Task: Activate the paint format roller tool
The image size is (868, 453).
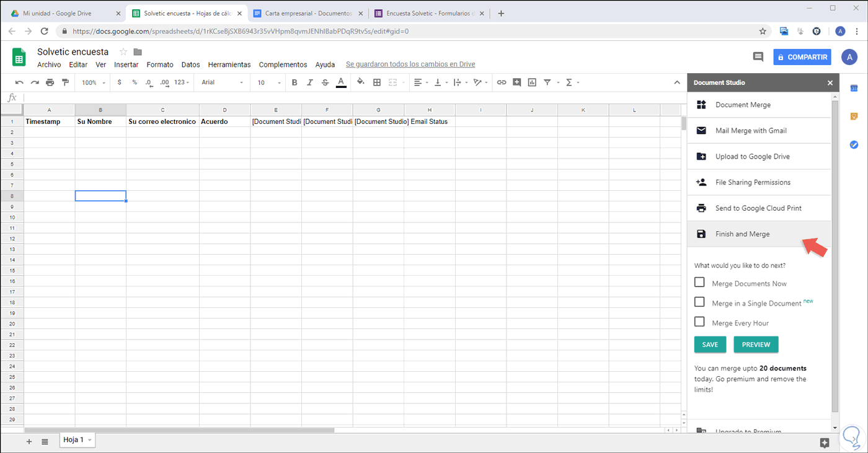Action: pos(65,82)
